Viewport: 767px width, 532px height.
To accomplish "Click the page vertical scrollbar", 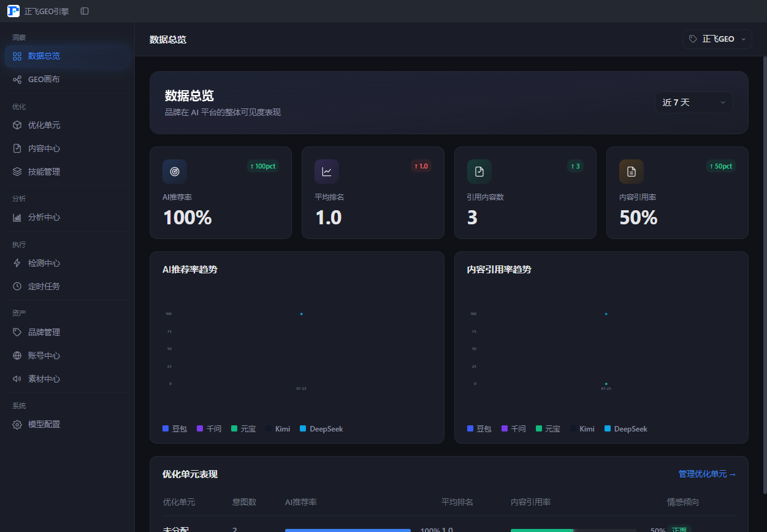I will (765, 275).
